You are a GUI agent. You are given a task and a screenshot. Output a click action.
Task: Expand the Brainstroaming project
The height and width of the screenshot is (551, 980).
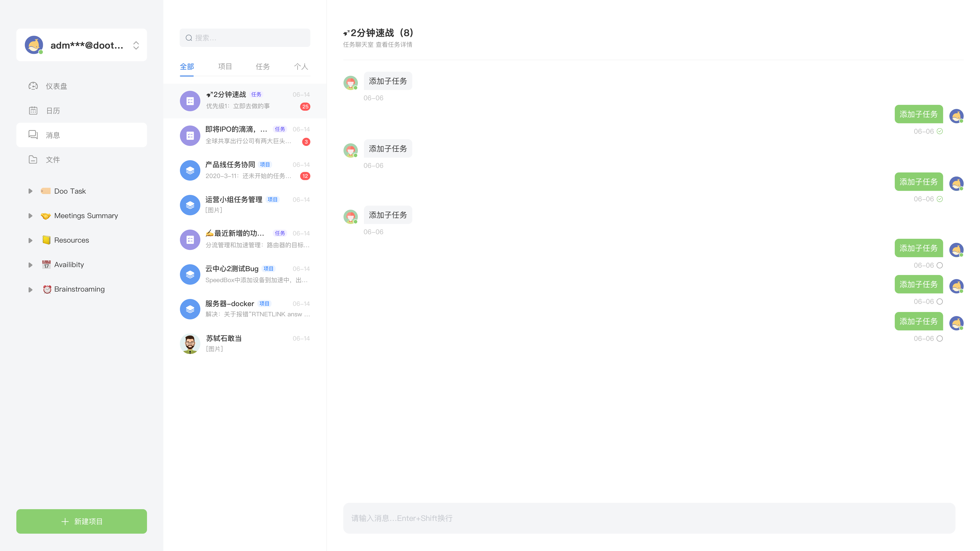click(30, 289)
